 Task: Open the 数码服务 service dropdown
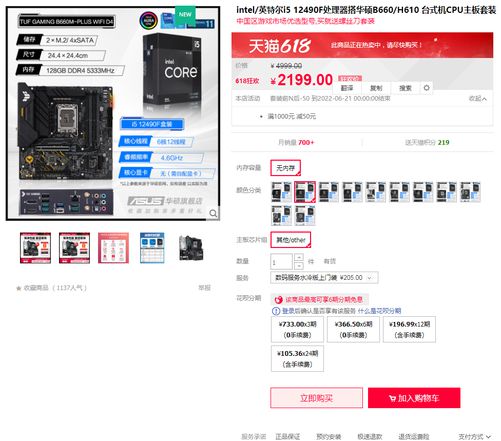[324, 277]
